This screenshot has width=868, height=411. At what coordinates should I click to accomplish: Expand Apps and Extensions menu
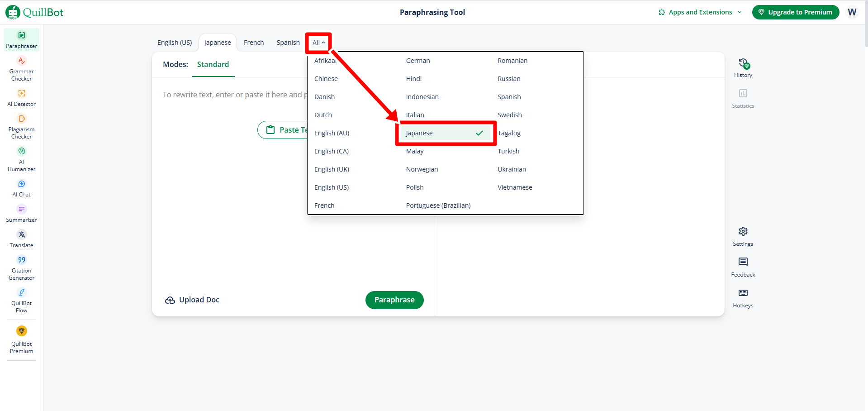pos(700,12)
